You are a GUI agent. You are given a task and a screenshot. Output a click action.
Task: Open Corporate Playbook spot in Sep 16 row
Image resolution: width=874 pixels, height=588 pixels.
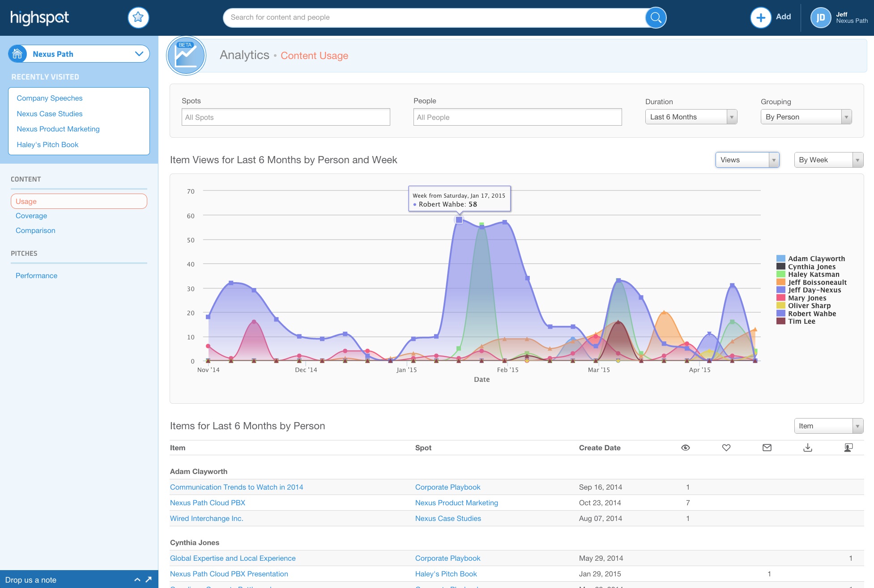tap(448, 487)
